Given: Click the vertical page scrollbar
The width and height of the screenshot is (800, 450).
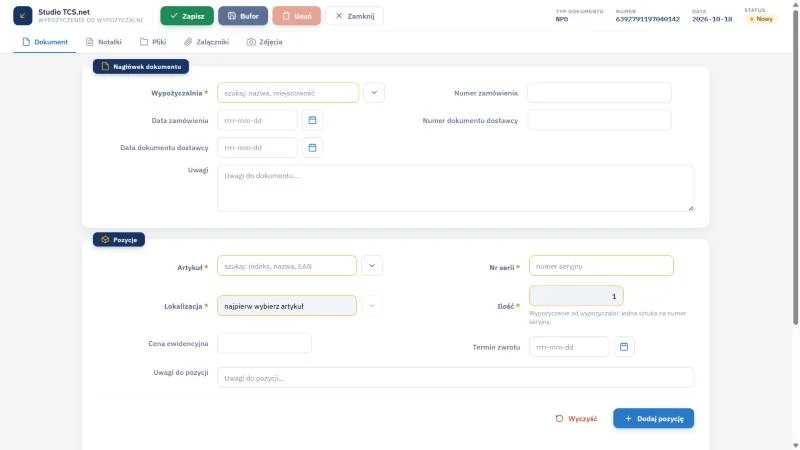Looking at the screenshot, I should click(795, 168).
